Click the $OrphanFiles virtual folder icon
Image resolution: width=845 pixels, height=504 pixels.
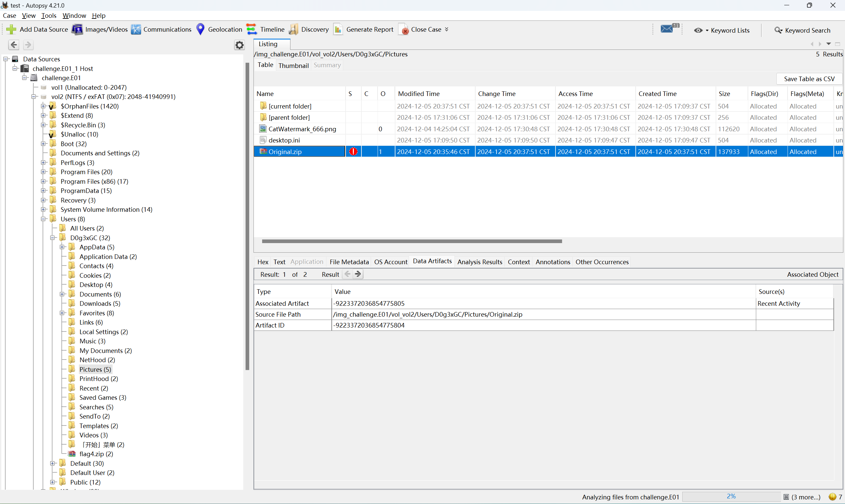[52, 106]
